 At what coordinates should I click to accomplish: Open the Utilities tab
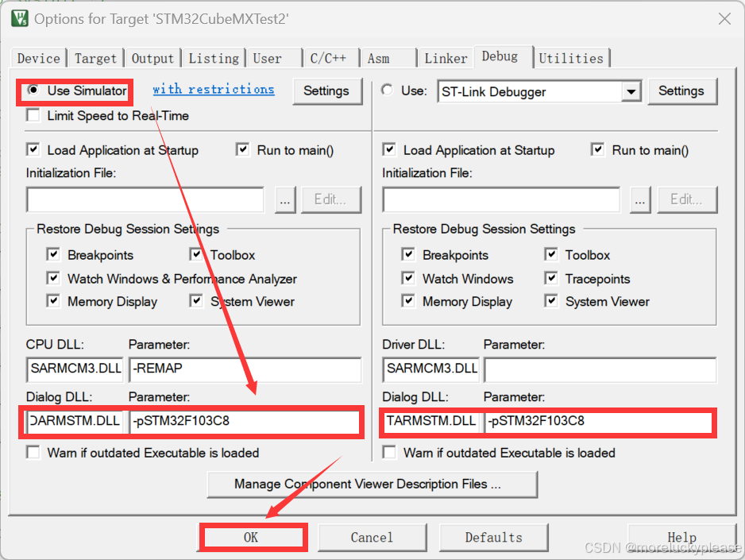(x=571, y=59)
